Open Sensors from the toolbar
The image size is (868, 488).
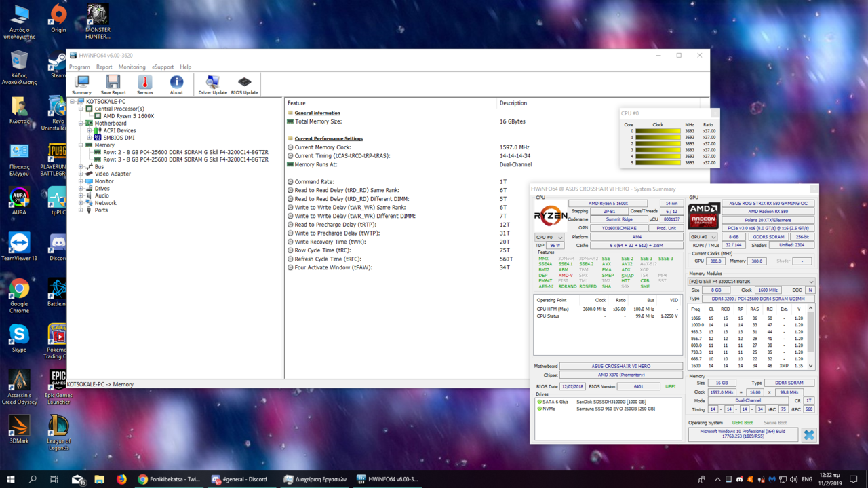[145, 85]
